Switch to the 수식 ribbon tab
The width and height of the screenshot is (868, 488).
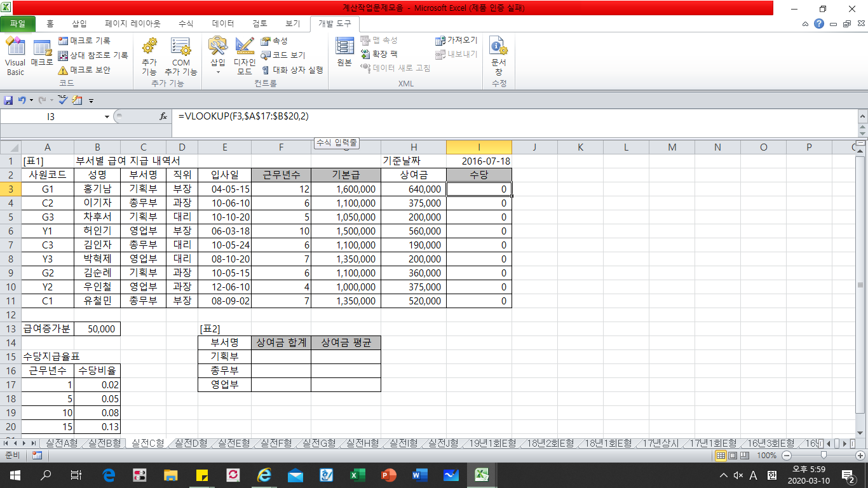click(x=186, y=24)
